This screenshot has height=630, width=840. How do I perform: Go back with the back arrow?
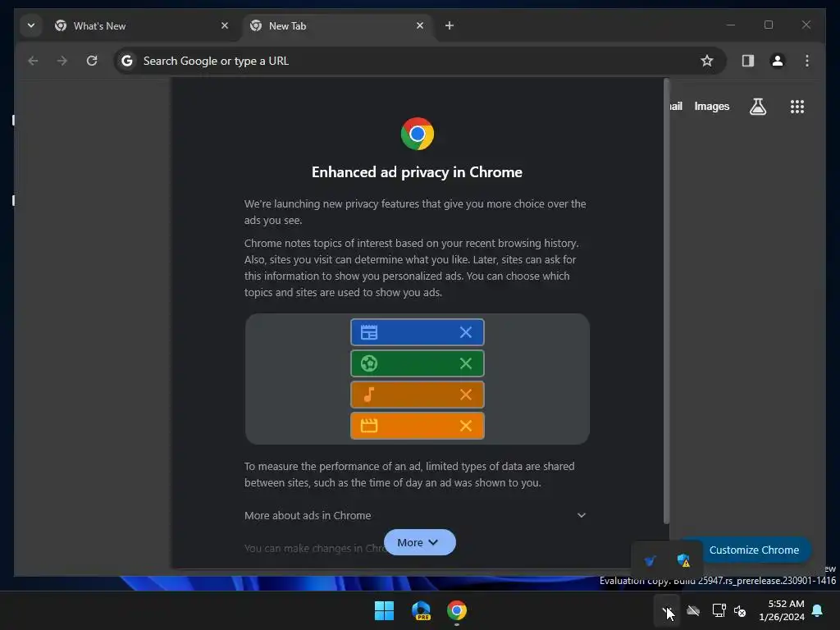(33, 61)
